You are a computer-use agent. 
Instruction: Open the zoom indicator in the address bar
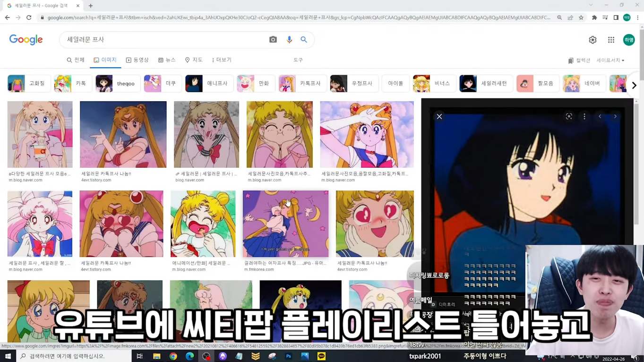559,17
